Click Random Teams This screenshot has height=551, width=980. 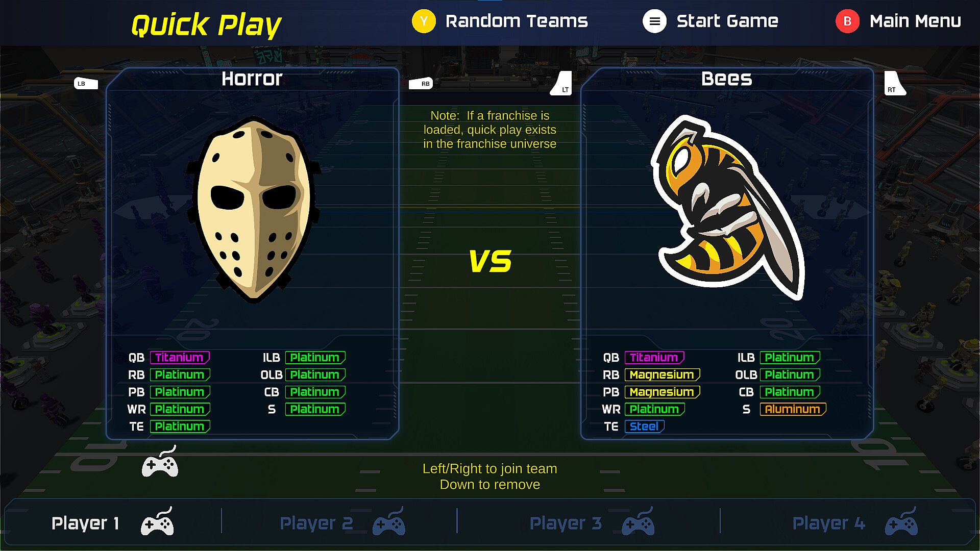[x=517, y=21]
